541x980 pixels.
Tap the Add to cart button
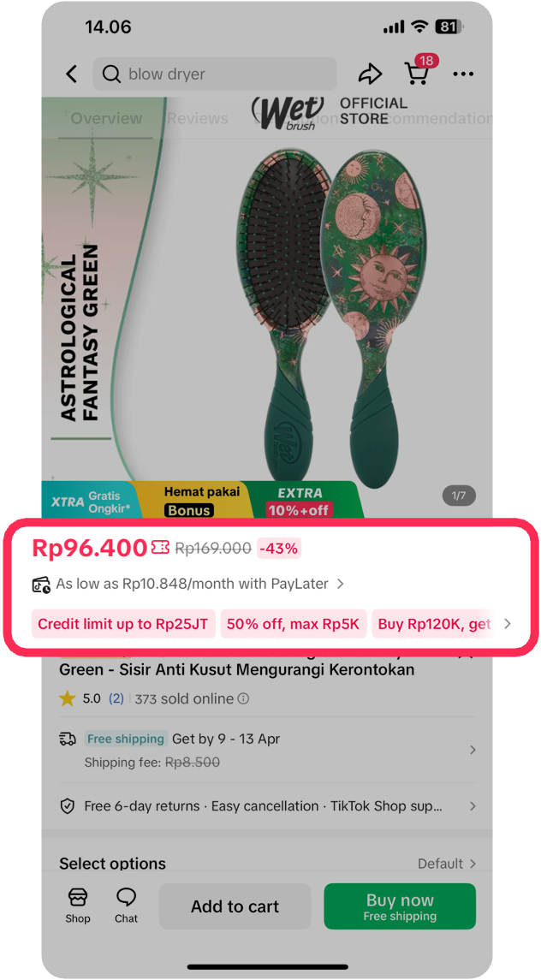click(x=235, y=906)
